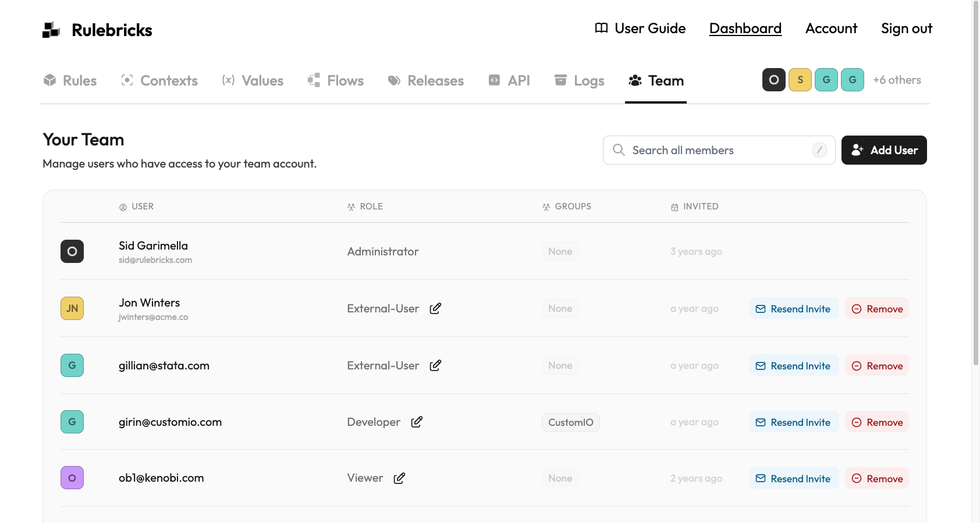Open the Rules tab
Viewport: 980px width, 523px height.
point(70,80)
